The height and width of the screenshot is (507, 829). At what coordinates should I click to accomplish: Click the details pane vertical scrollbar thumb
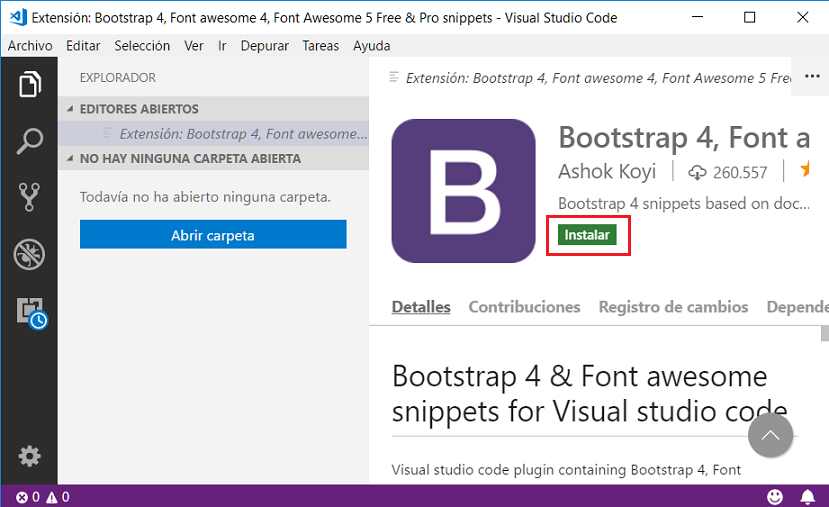(825, 334)
